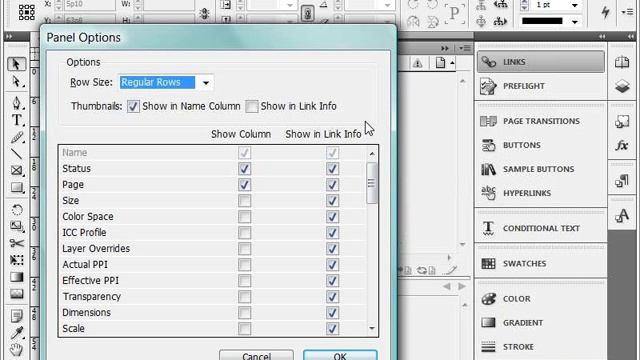
Task: Open the Links panel
Action: click(x=541, y=62)
